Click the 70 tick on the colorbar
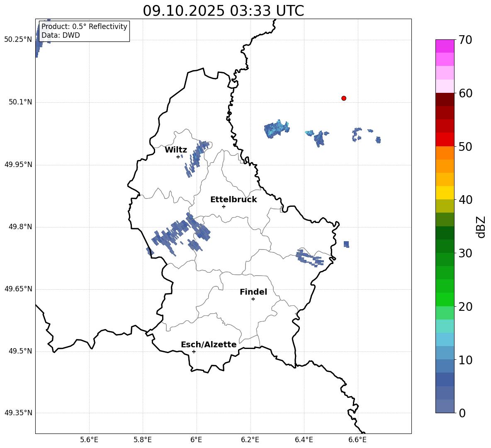491x448 pixels. point(465,40)
